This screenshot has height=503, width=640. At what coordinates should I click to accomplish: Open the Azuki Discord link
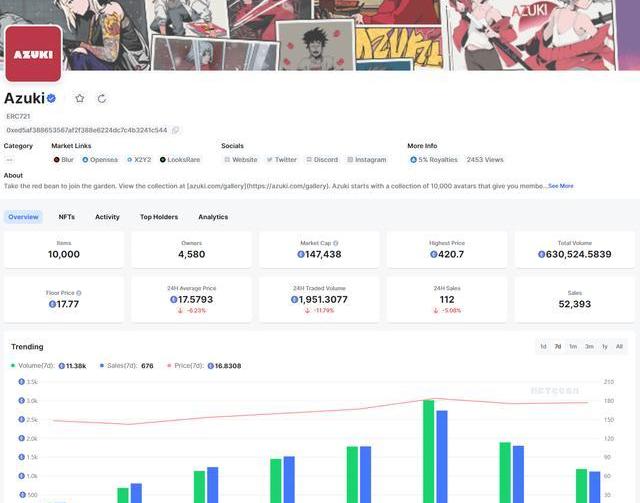point(322,159)
